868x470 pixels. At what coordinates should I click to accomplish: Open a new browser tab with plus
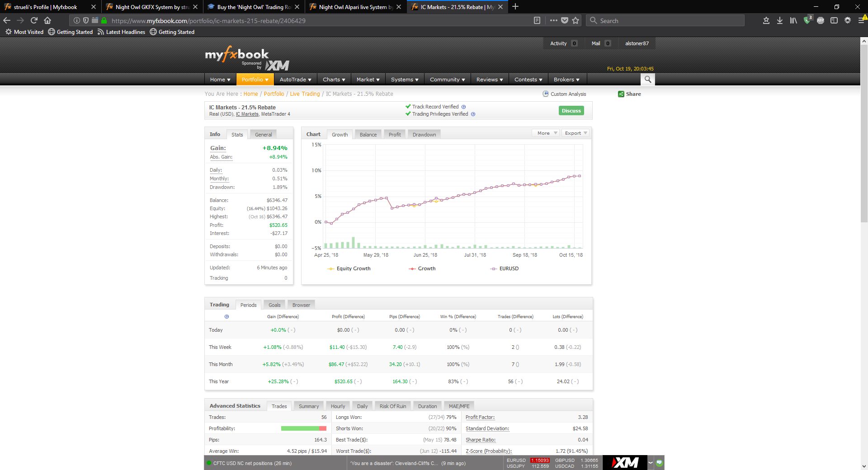(515, 7)
